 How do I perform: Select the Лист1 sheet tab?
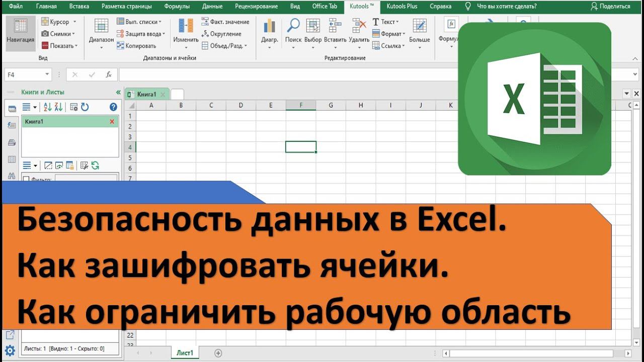coord(185,353)
